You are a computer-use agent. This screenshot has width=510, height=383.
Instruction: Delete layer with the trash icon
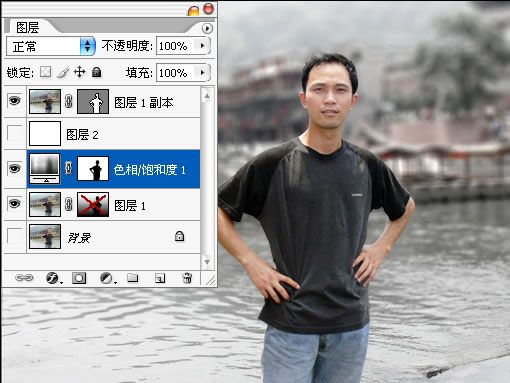[x=187, y=278]
